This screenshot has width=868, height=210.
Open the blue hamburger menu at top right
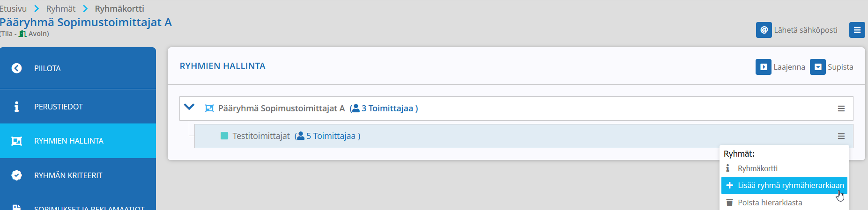click(857, 30)
